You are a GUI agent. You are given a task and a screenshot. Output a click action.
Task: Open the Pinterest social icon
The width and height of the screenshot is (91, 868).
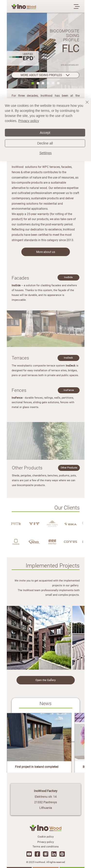pyautogui.click(x=62, y=854)
